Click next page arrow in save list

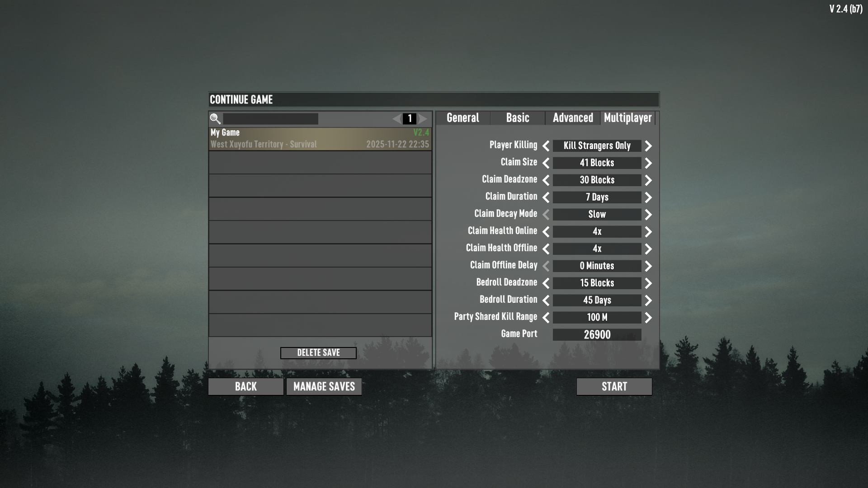[423, 119]
